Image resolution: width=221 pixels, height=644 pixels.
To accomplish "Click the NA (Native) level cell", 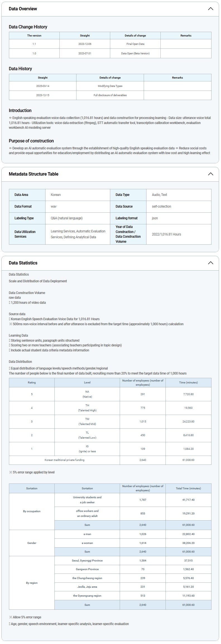I will [87, 394].
